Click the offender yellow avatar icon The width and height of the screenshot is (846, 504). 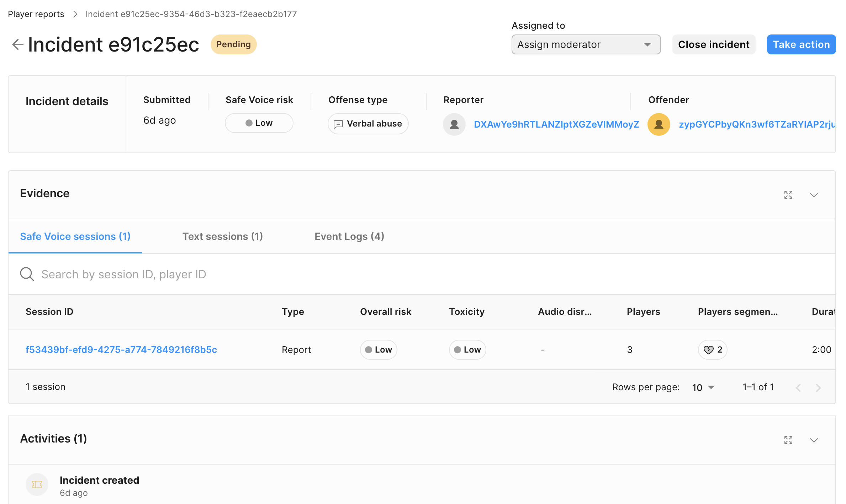(659, 124)
